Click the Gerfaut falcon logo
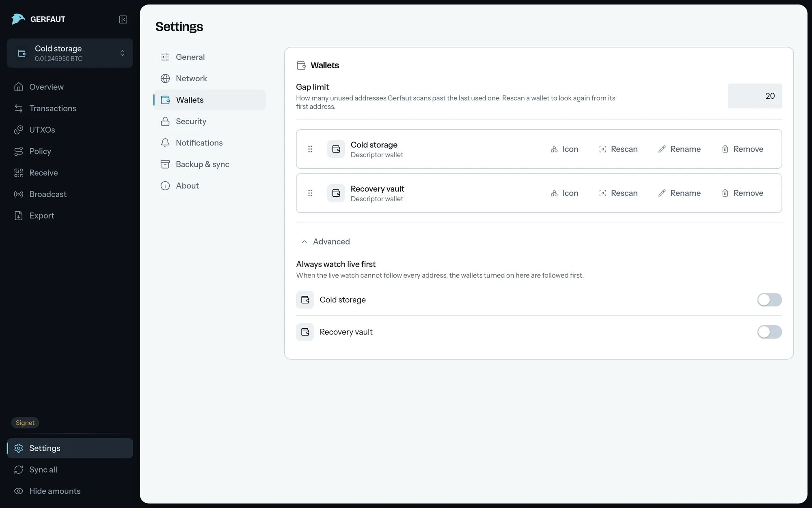The height and width of the screenshot is (508, 812). (18, 19)
